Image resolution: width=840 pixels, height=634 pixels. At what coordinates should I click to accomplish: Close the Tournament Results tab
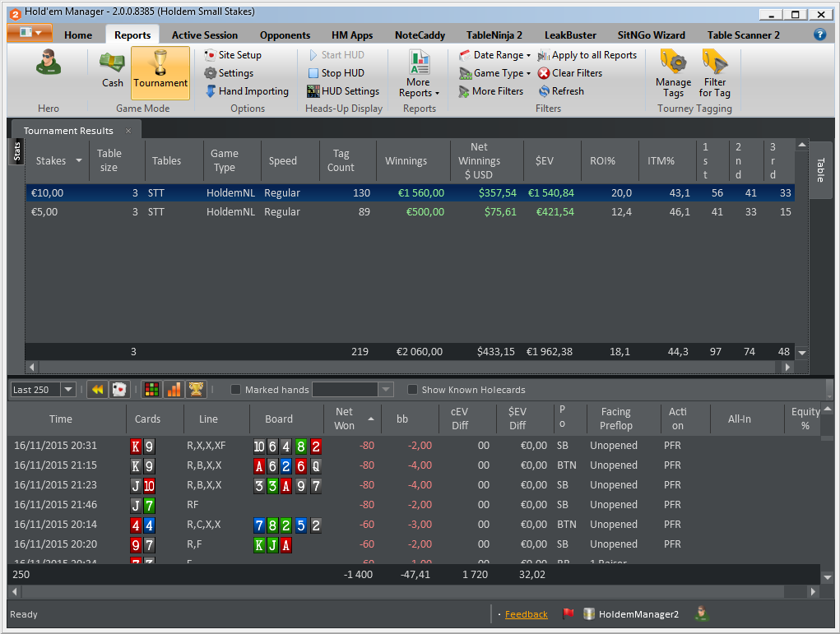coord(128,131)
